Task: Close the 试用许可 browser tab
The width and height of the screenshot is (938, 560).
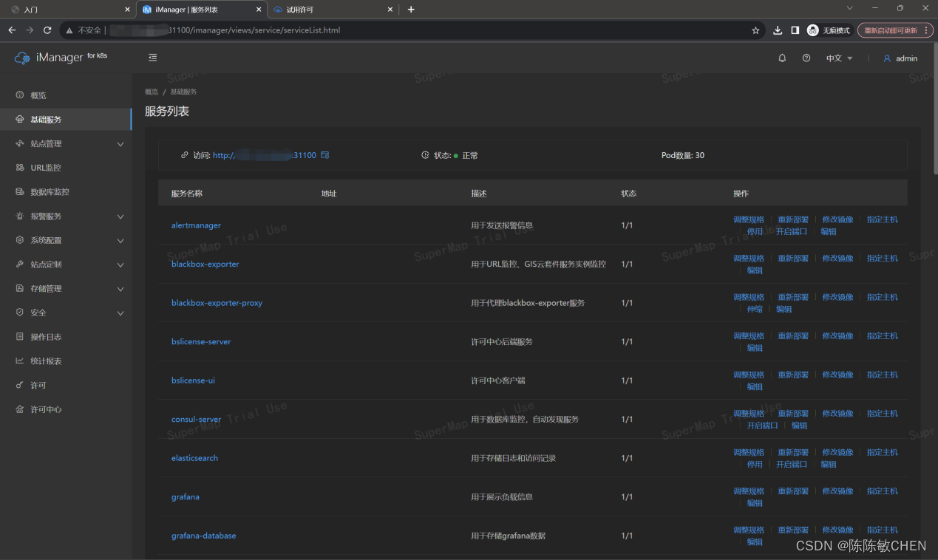Action: click(390, 10)
